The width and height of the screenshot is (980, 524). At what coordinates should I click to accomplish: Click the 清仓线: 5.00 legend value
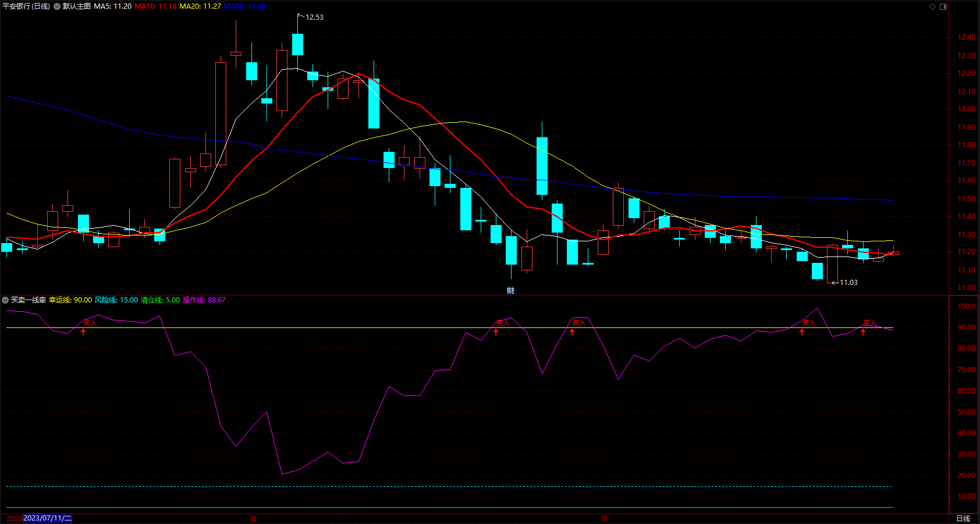click(x=161, y=300)
